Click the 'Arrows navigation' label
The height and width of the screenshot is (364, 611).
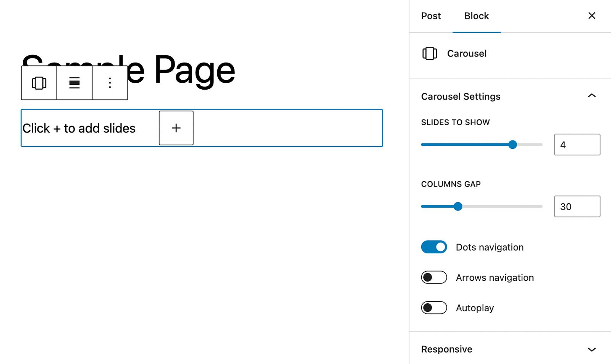495,278
